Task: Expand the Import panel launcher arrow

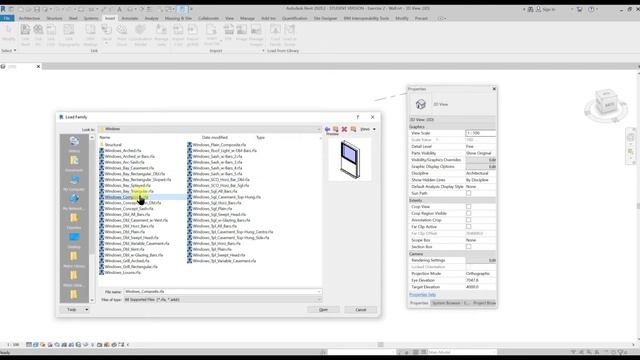Action: (263, 51)
